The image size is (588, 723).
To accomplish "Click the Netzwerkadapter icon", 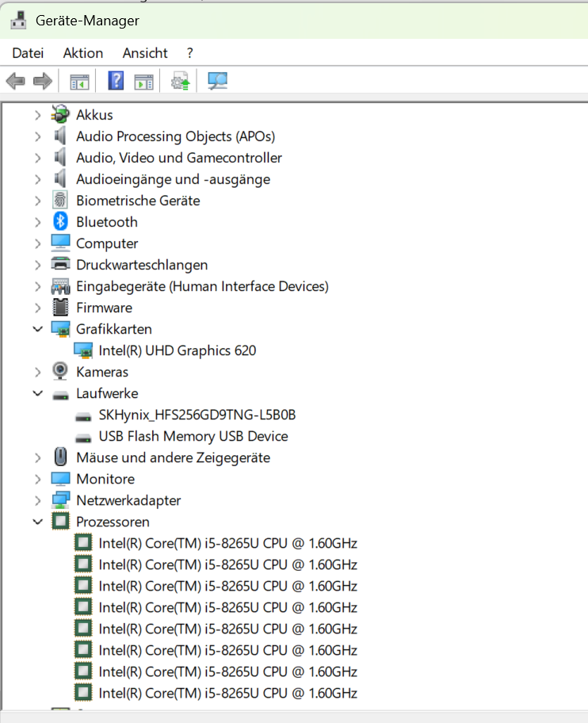I will tap(60, 500).
